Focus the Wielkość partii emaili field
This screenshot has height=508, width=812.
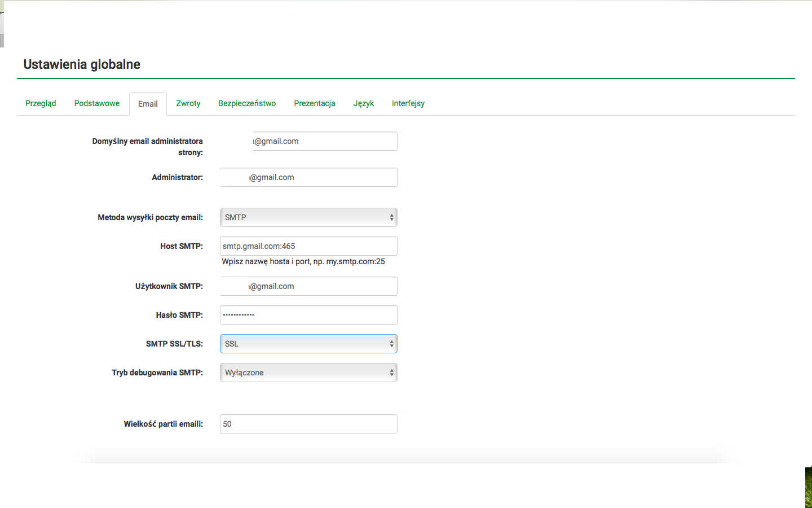pyautogui.click(x=308, y=424)
